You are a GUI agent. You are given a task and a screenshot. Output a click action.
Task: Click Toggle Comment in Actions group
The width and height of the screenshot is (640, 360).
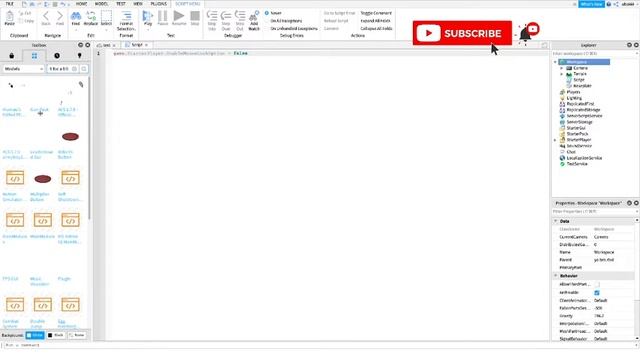click(x=376, y=13)
